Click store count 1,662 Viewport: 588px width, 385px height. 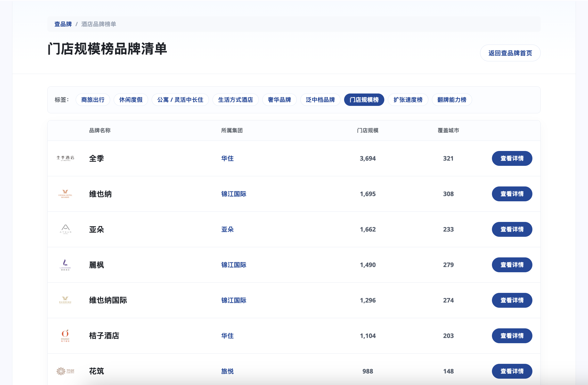click(368, 229)
